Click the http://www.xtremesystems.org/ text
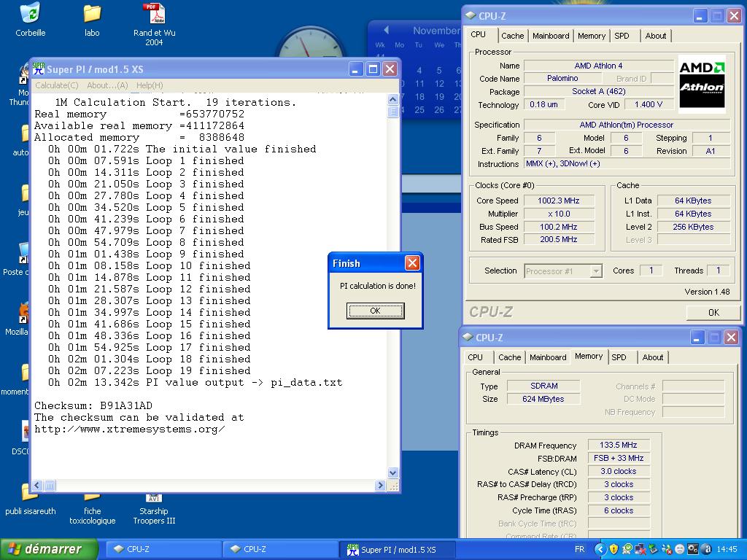This screenshot has width=747, height=560. pyautogui.click(x=129, y=429)
